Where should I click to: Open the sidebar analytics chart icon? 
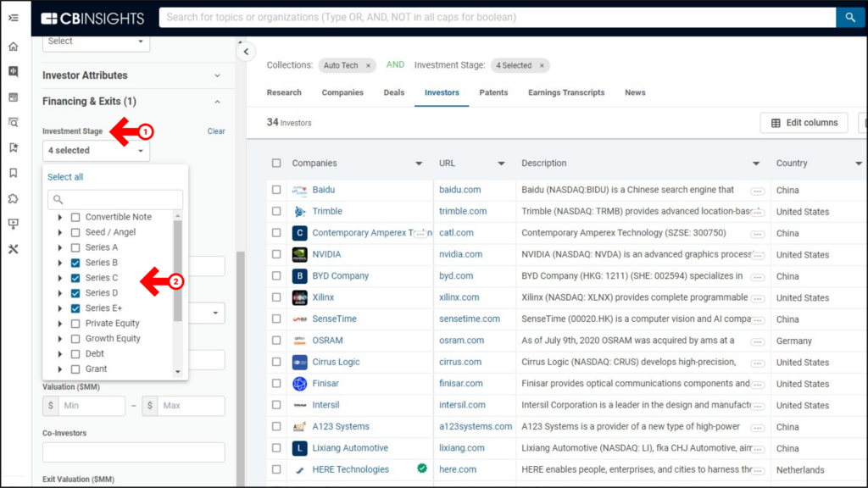click(14, 71)
